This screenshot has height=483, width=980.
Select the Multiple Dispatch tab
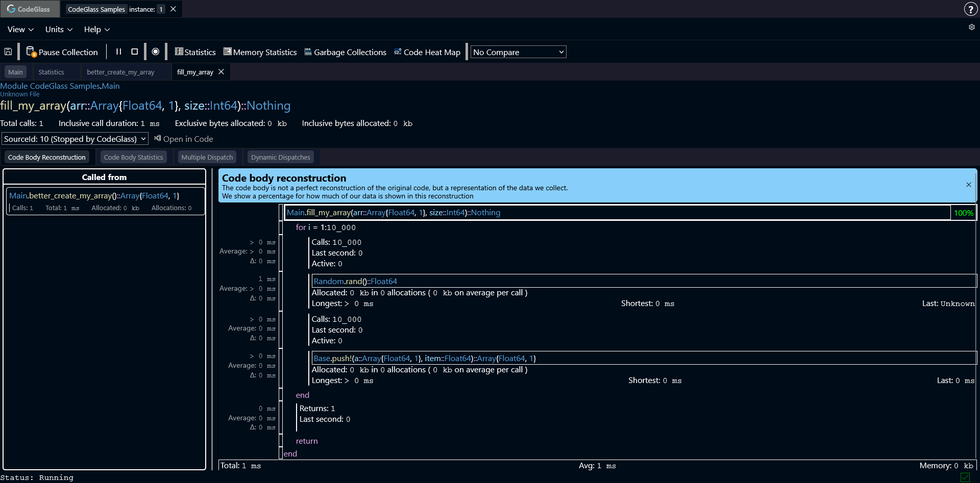coord(207,158)
